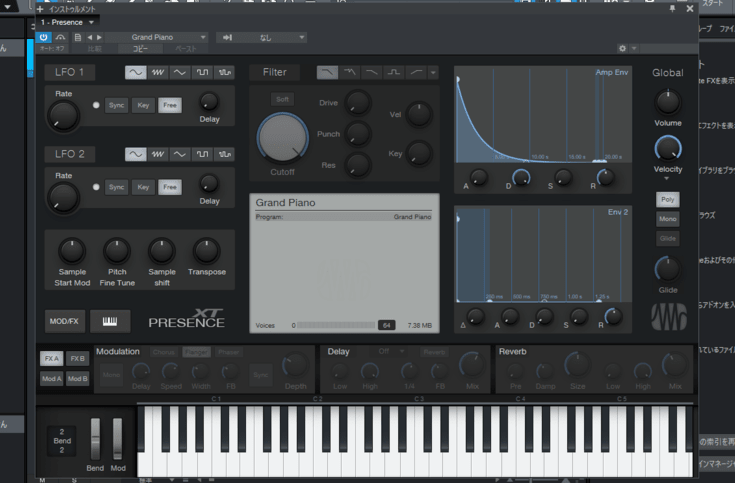
Task: Show keyboard with the piano keys icon
Action: (110, 321)
